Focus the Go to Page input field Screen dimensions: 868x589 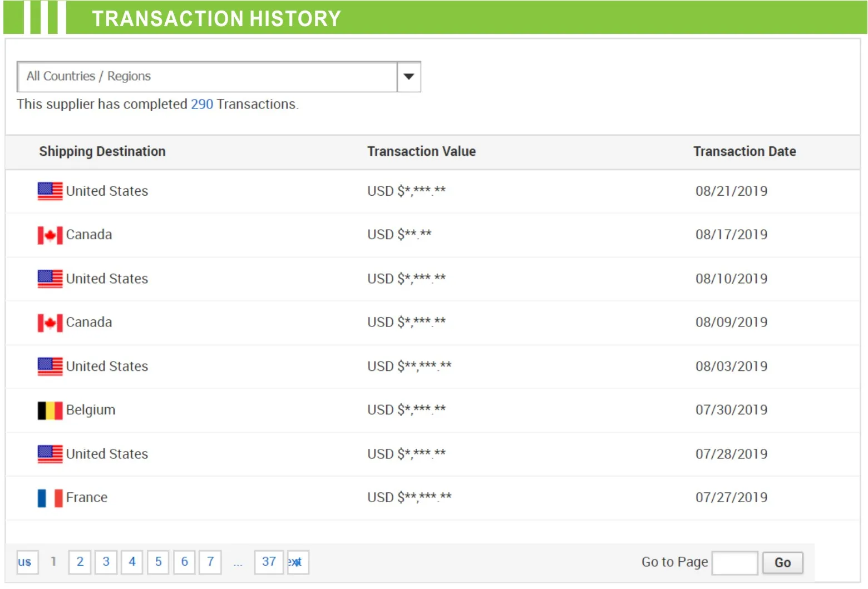(x=734, y=563)
